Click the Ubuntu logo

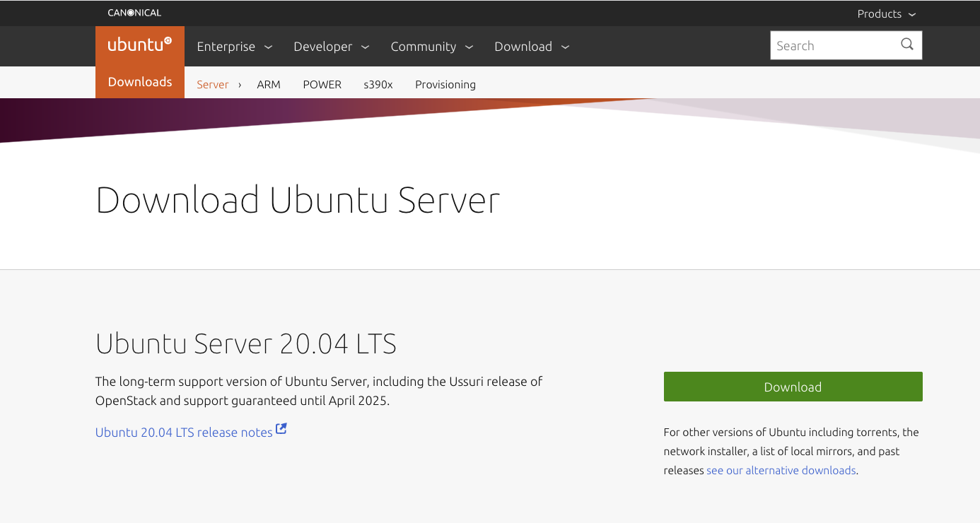coord(140,45)
